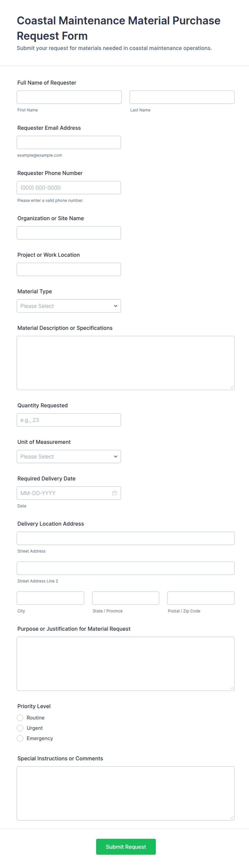Screen dimensions: 249x868
Task: Click the Unit of Measurement dropdown chevron
Action: 116,457
